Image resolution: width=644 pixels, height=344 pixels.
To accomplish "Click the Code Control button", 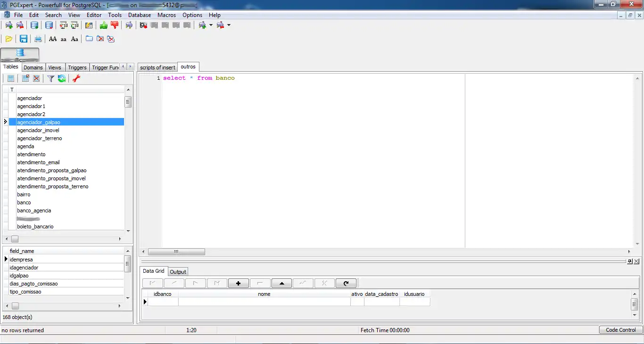I will click(621, 330).
